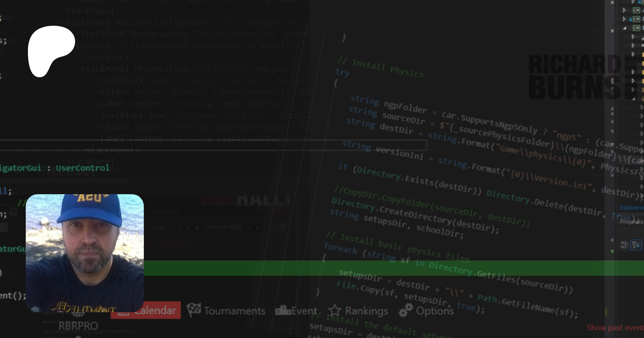This screenshot has height=338, width=644.
Task: Open the Esplora soluzioni link
Action: click(631, 207)
